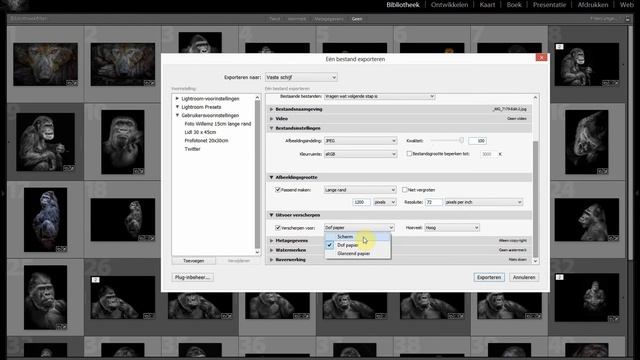Click the filter lock icon in library
Viewport: 640px width, 360px height.
tap(627, 19)
